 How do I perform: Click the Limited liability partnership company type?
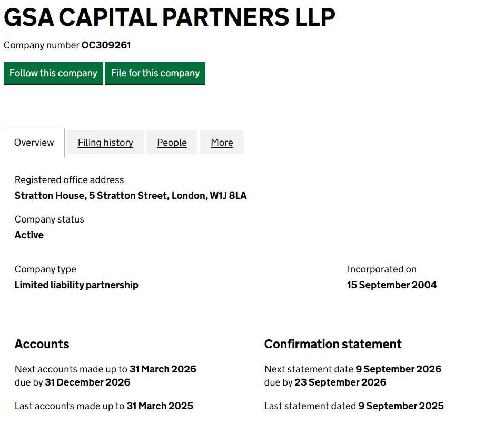[76, 285]
